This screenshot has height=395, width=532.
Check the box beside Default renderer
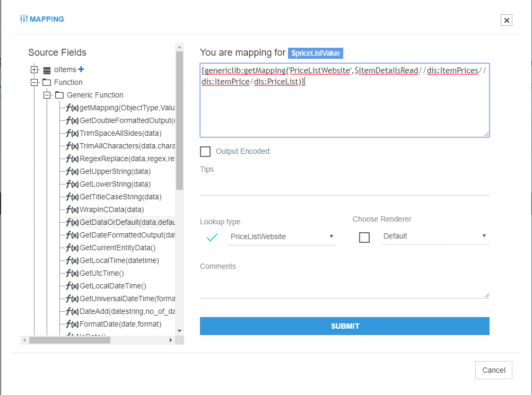(x=364, y=237)
